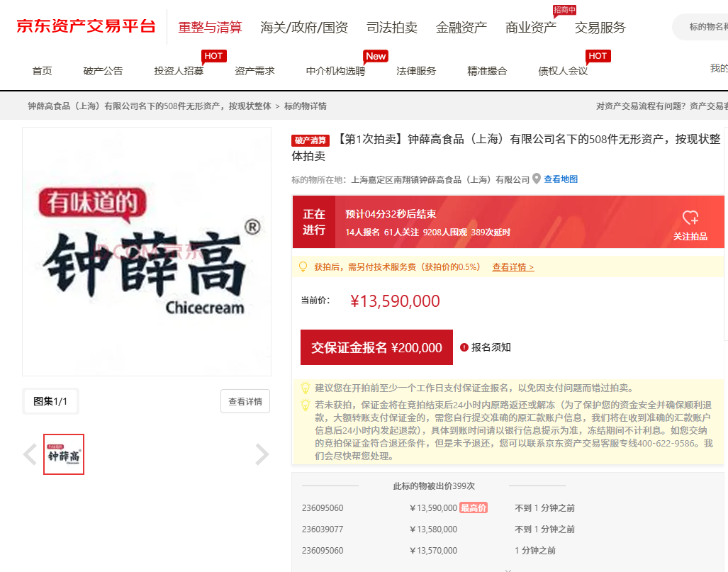The width and height of the screenshot is (728, 572).
Task: Click the heart 关注拍品 icon
Action: tap(690, 218)
